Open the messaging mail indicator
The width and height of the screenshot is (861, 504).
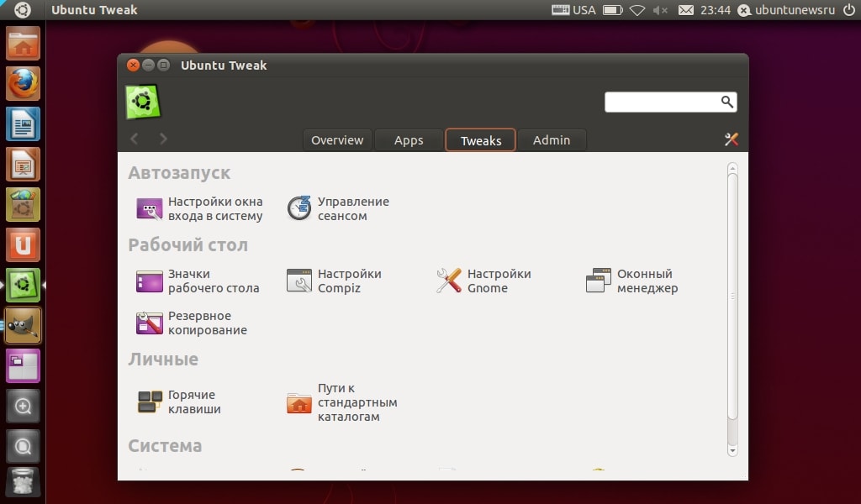(686, 10)
